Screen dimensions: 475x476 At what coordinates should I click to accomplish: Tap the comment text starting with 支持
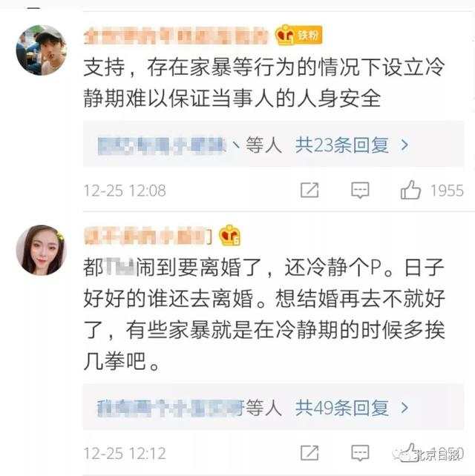[263, 82]
